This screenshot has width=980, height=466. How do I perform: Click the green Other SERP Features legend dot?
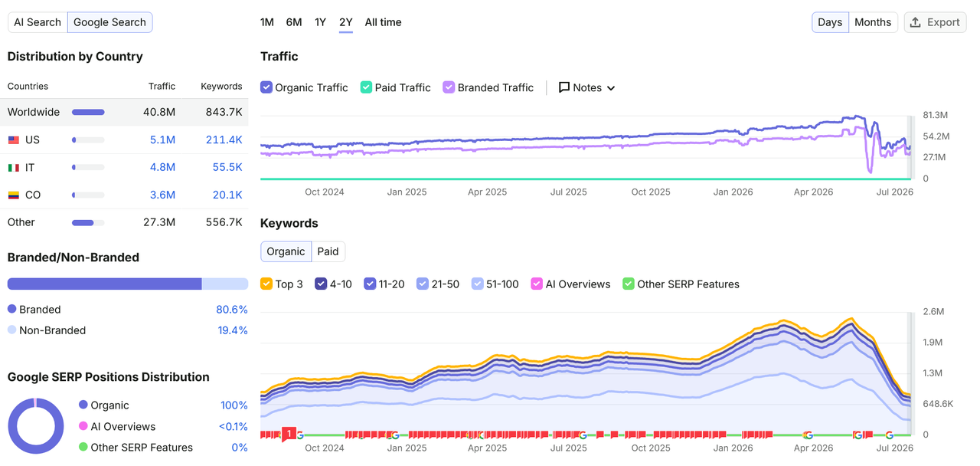83,448
